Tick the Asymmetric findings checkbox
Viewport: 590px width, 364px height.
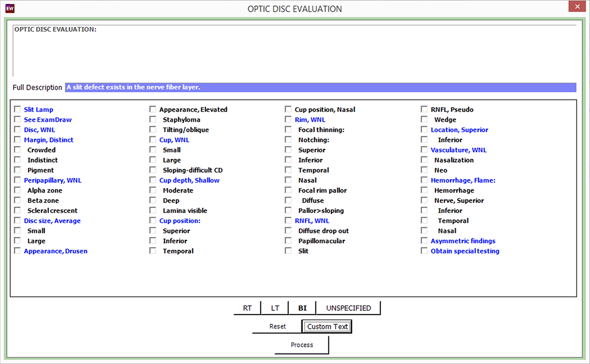coord(424,241)
